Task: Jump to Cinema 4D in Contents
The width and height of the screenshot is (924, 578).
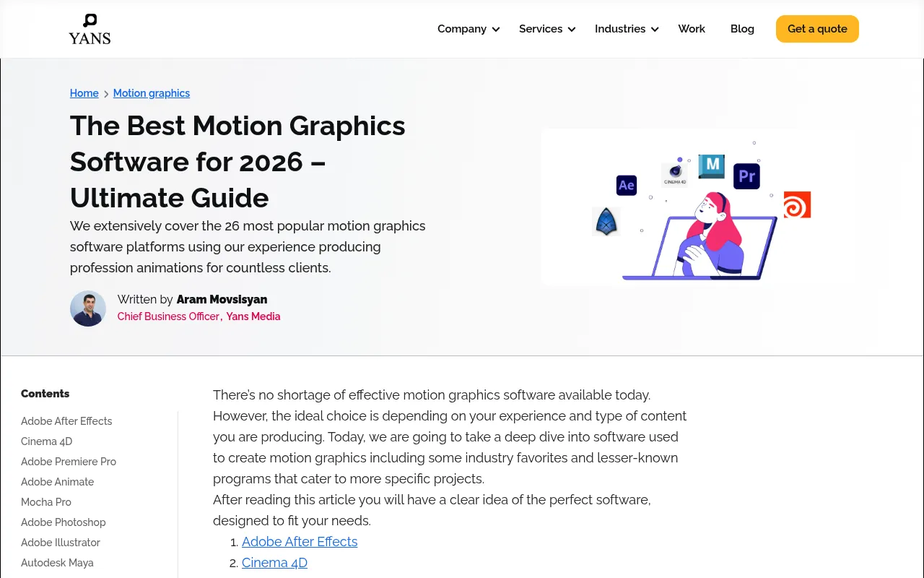Action: [47, 441]
